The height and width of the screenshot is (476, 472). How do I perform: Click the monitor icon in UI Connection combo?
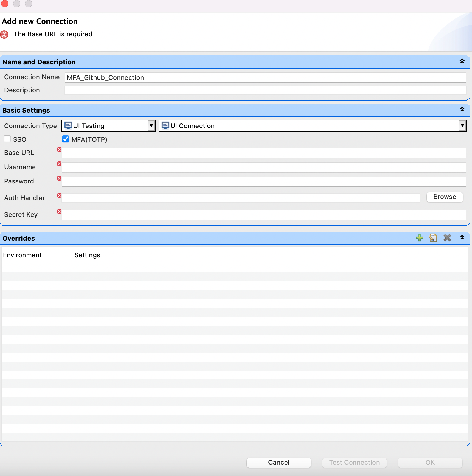[165, 126]
